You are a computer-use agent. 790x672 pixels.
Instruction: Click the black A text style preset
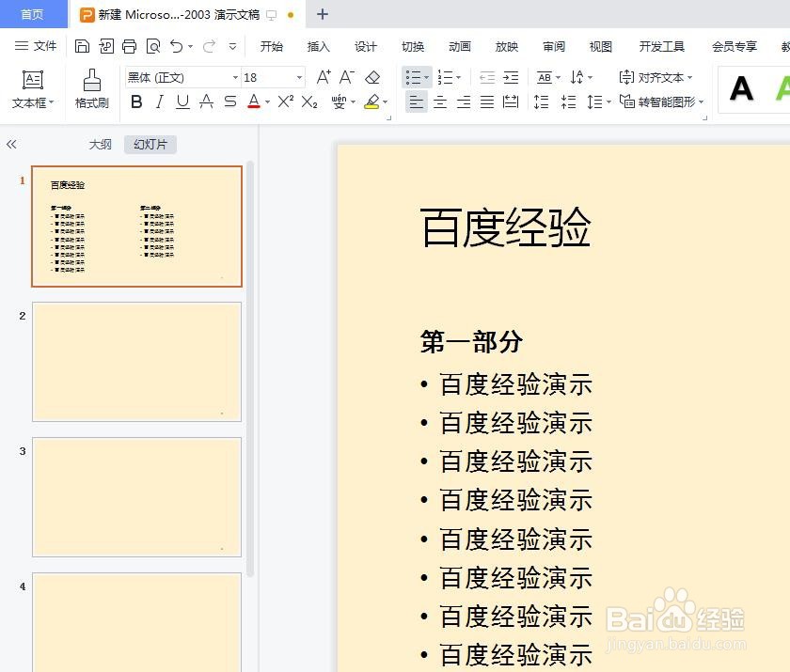tap(741, 89)
